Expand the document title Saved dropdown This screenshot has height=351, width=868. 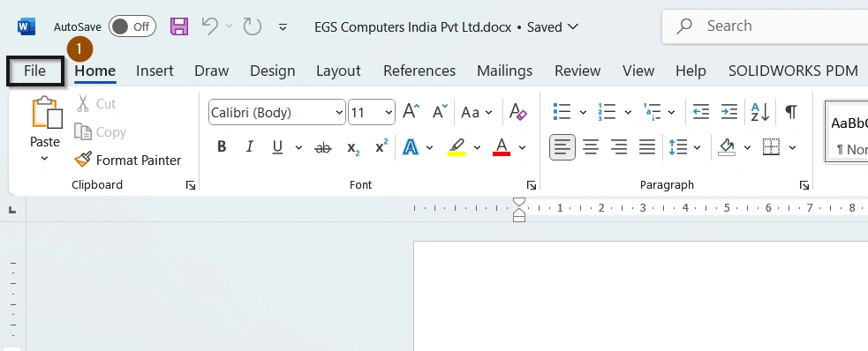pos(573,26)
